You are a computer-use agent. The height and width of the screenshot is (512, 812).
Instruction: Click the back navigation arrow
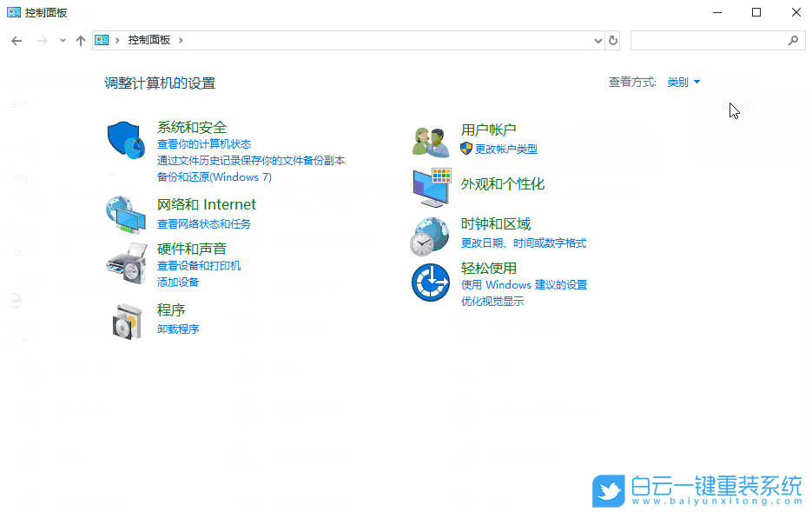[x=17, y=40]
